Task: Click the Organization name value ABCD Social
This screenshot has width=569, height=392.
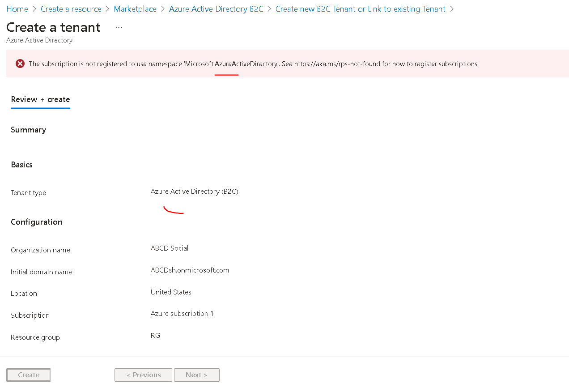Action: coord(170,248)
